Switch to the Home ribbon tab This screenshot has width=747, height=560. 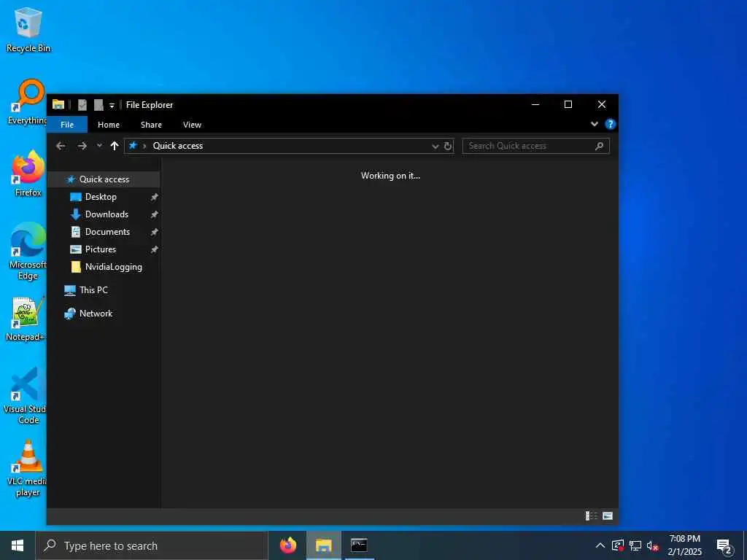click(109, 125)
